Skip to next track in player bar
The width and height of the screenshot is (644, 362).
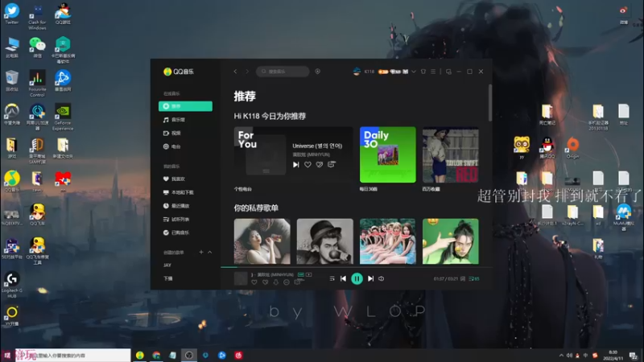370,278
